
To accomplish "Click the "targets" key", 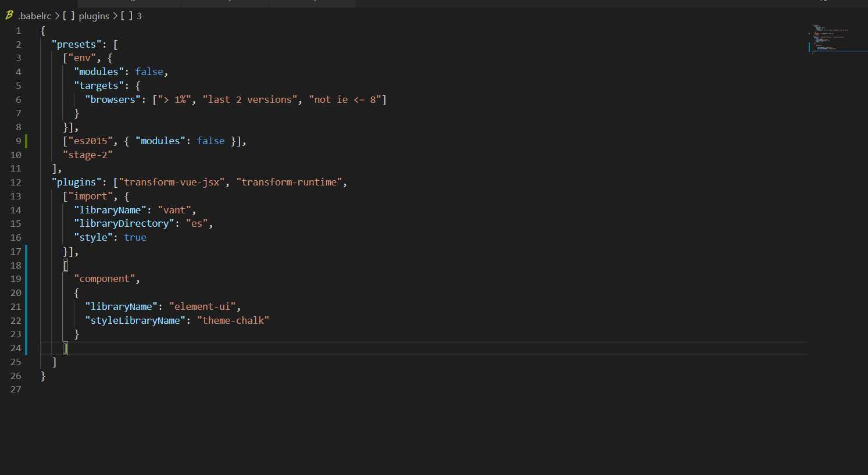I will (99, 85).
